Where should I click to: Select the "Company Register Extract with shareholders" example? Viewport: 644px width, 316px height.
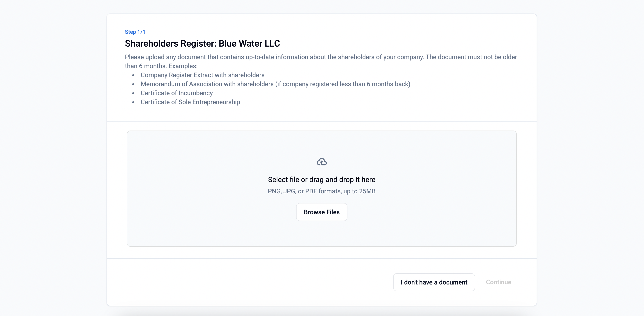[202, 75]
